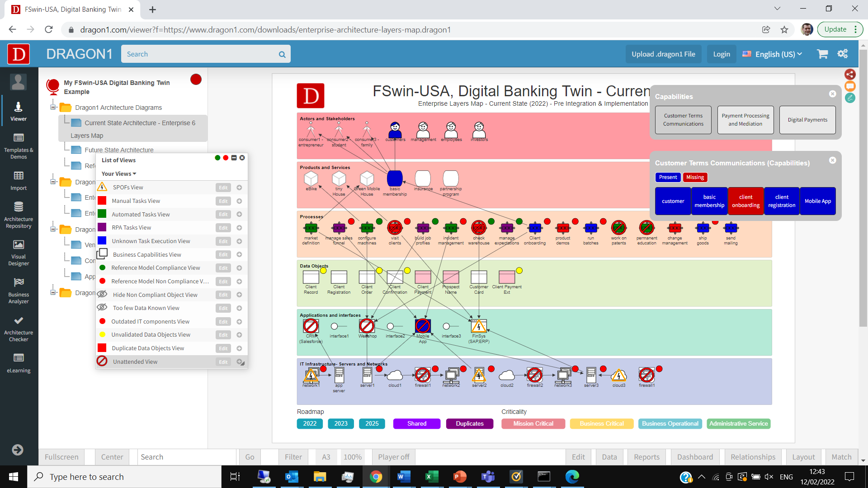
Task: Click the user profile avatar in sidebar
Action: [x=18, y=82]
